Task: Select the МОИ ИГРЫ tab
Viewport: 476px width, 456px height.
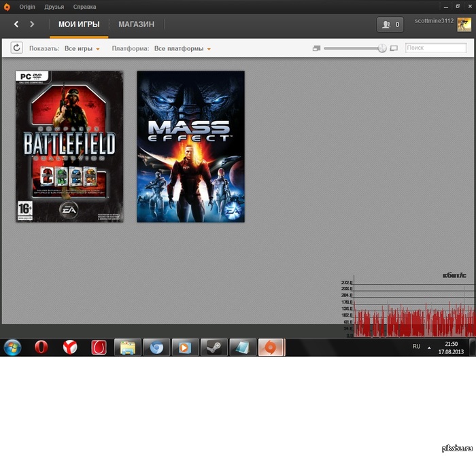Action: pos(79,24)
